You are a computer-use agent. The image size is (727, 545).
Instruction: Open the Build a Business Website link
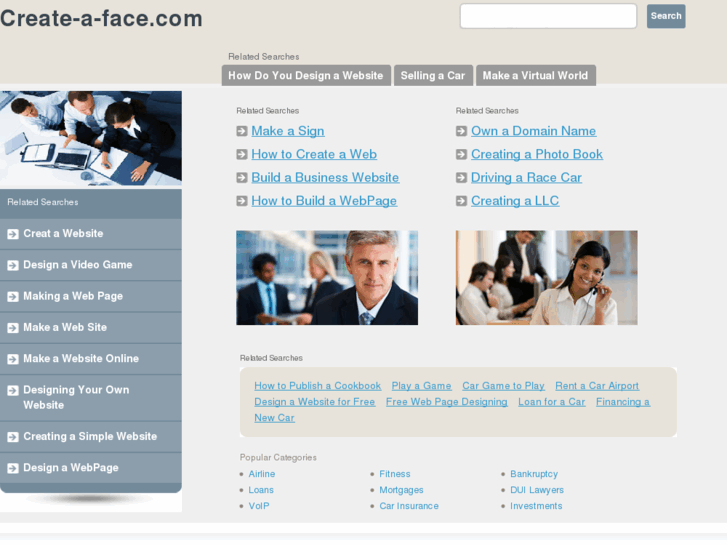point(325,178)
